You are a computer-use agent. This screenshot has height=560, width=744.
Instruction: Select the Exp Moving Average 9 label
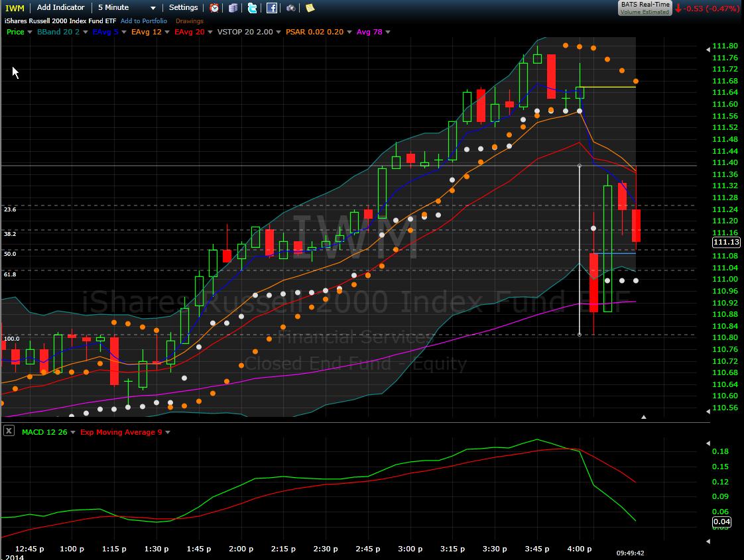[121, 432]
